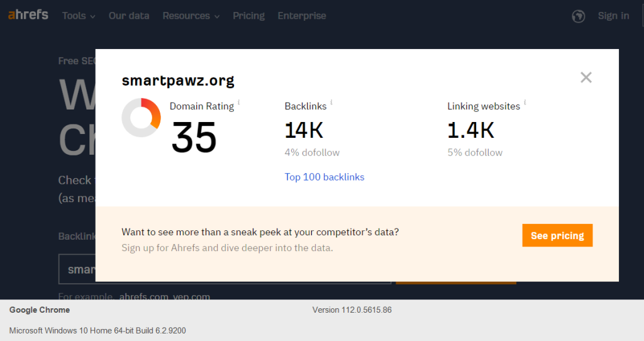Screen dimensions: 644x341
Task: Click the Backlinks info icon
Action: pyautogui.click(x=331, y=103)
